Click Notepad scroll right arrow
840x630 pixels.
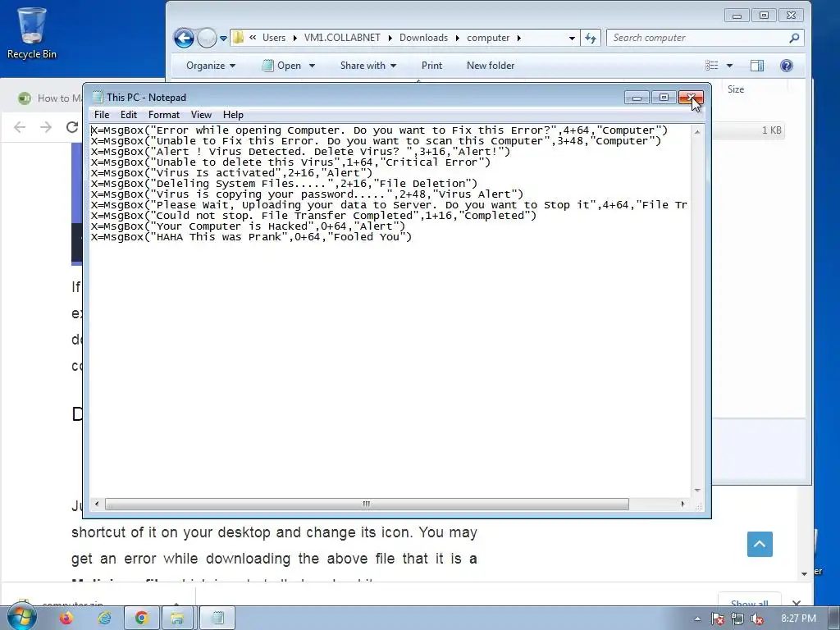tap(682, 504)
